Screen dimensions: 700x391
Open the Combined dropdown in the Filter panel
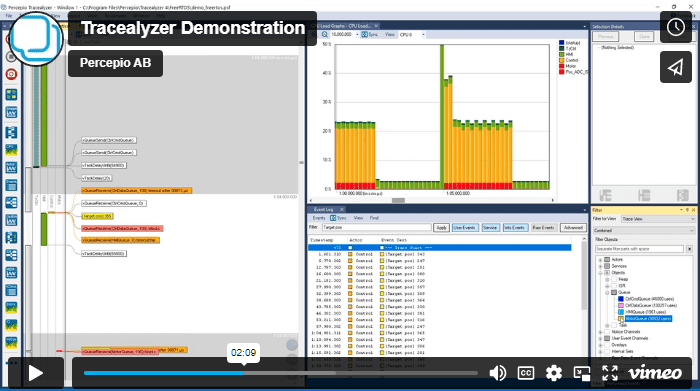click(x=645, y=230)
